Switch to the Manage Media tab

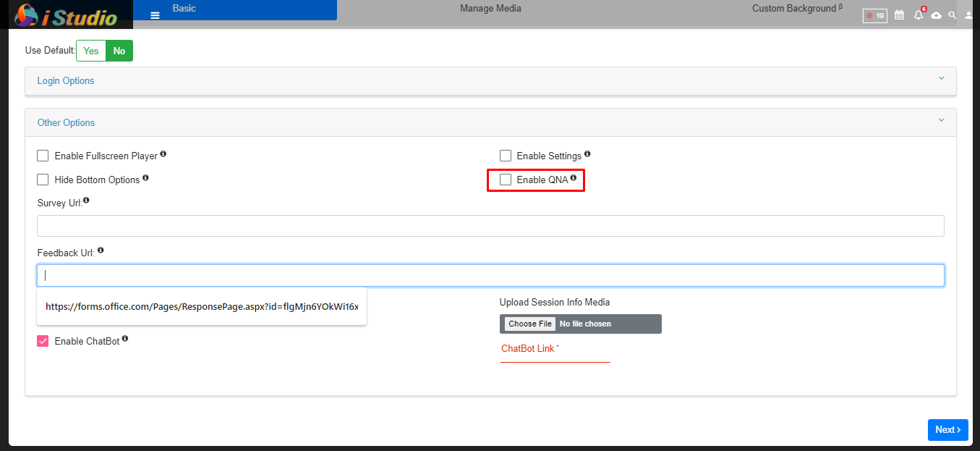490,9
